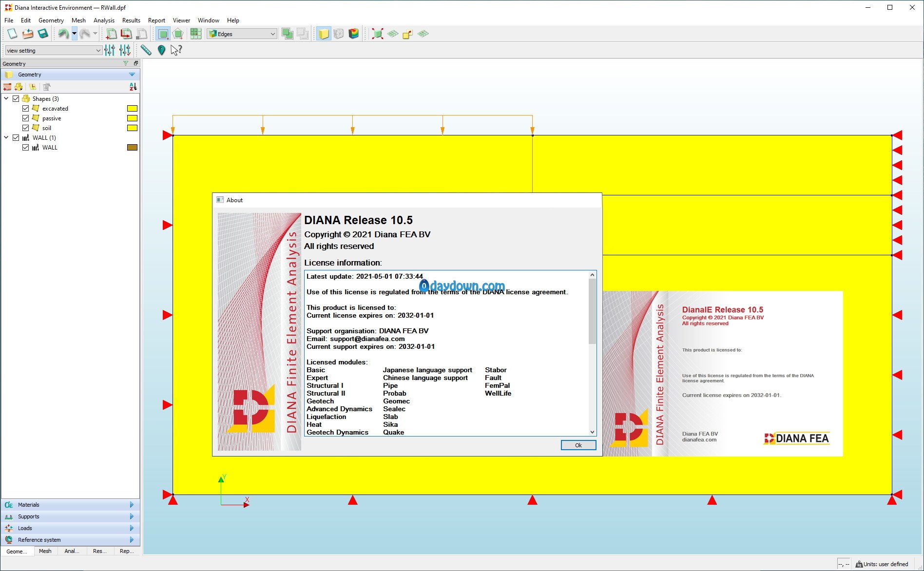
Task: Click the yellow box with arrow icon
Action: coord(407,34)
